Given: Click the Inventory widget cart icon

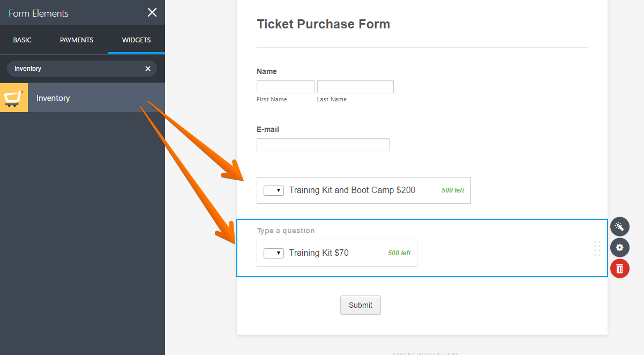Looking at the screenshot, I should pos(13,98).
